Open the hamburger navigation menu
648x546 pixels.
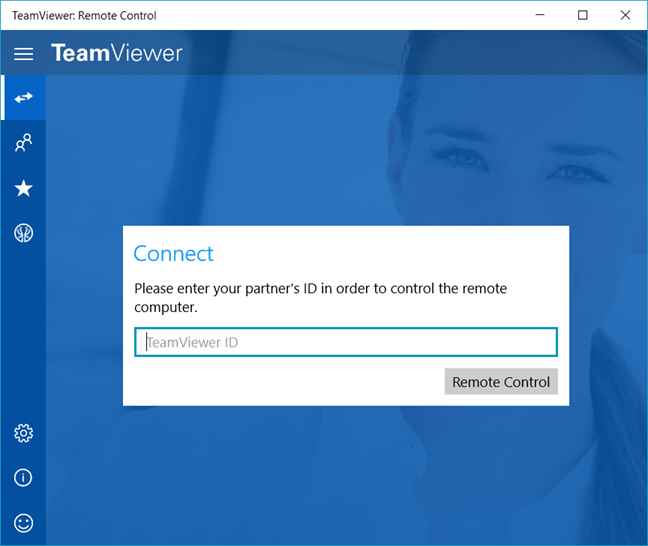coord(24,54)
